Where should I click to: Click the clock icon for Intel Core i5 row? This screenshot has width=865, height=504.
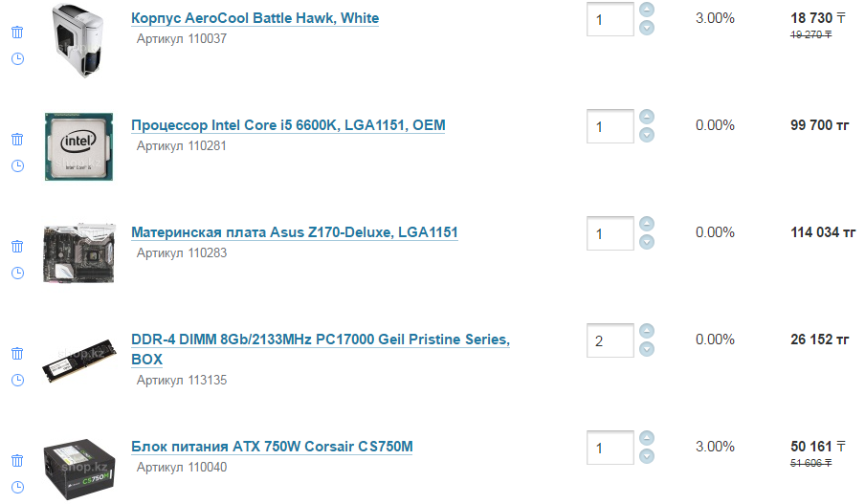click(17, 165)
